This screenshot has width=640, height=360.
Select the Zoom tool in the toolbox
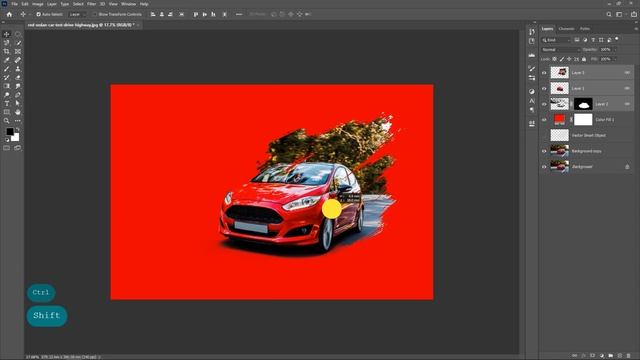pos(7,121)
